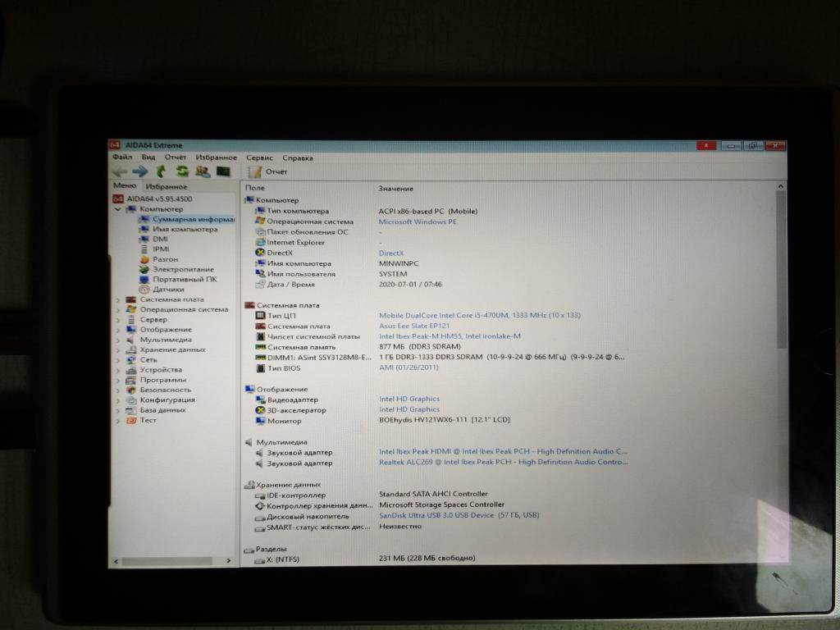The height and width of the screenshot is (630, 840).
Task: Open the Realtek ALC269 audio adapter link
Action: [x=503, y=462]
